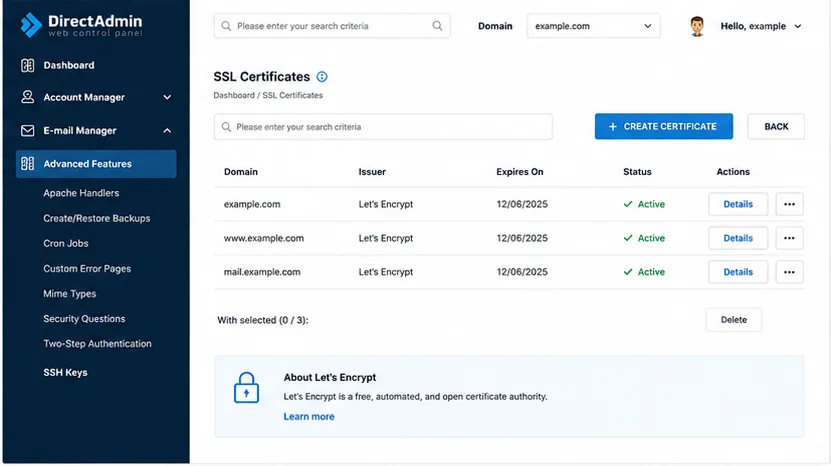Click the DirectAdmin logo
The image size is (831, 466).
click(x=82, y=25)
